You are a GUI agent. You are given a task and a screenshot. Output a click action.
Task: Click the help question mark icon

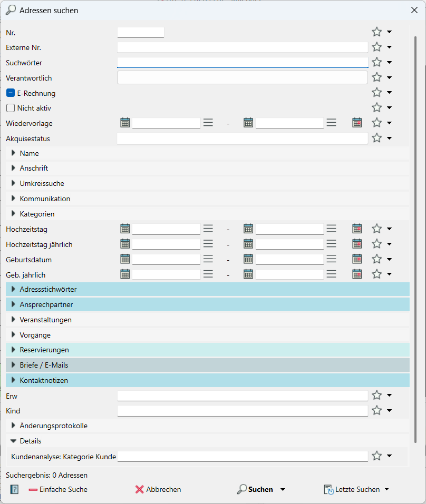pyautogui.click(x=14, y=489)
